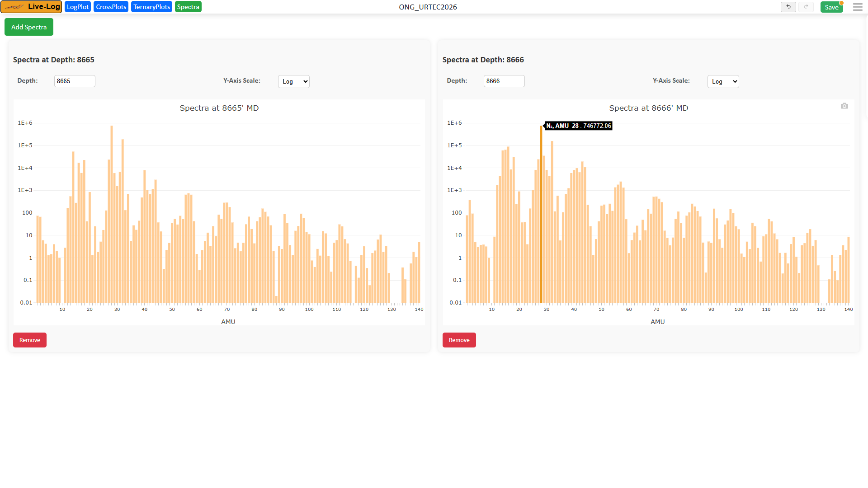Open Y-Axis Scale dropdown for depth 8665
This screenshot has width=868, height=488.
pos(294,81)
